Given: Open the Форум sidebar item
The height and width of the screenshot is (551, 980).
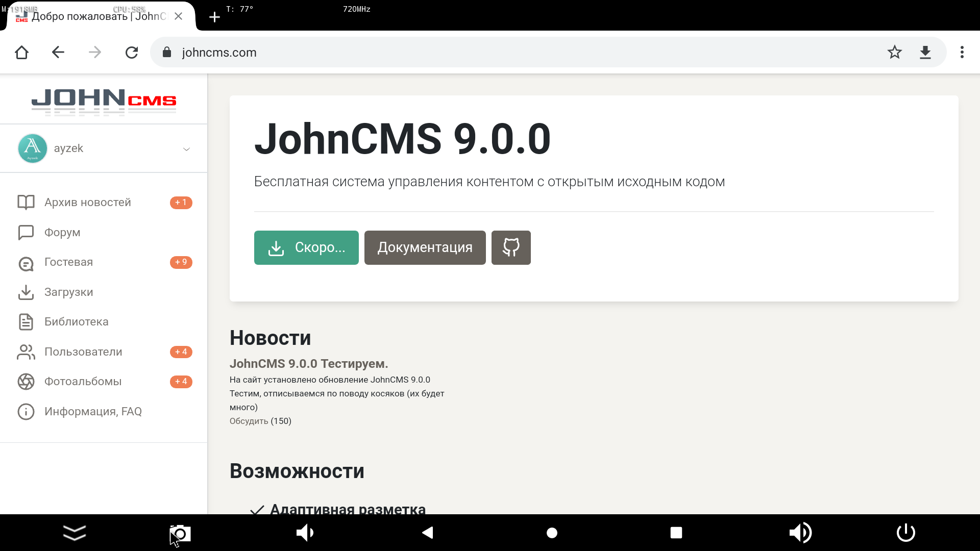Looking at the screenshot, I should 62,232.
